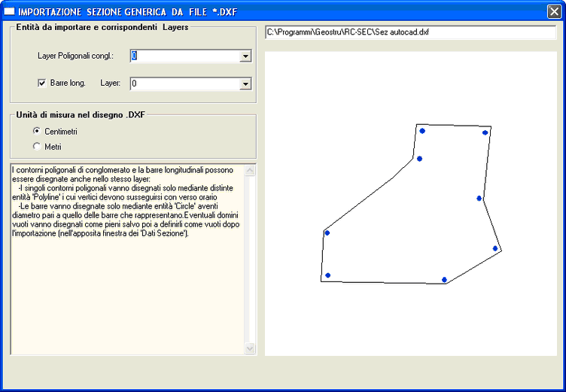This screenshot has height=392, width=566.
Task: Select the Metri unit option
Action: point(37,146)
